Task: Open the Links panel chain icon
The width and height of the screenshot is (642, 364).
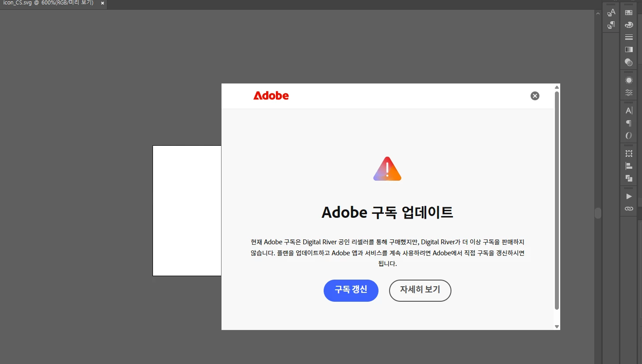Action: (628, 209)
